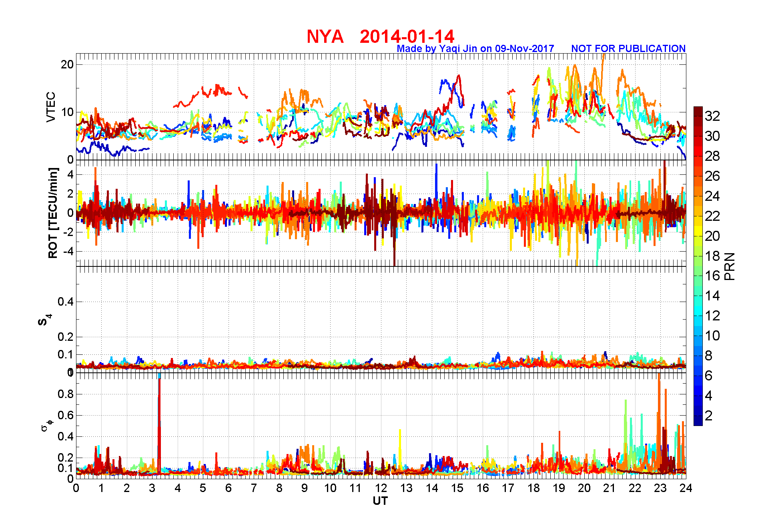Click VTEC axis tick label 20
Screen dimensions: 762x532
click(x=67, y=64)
